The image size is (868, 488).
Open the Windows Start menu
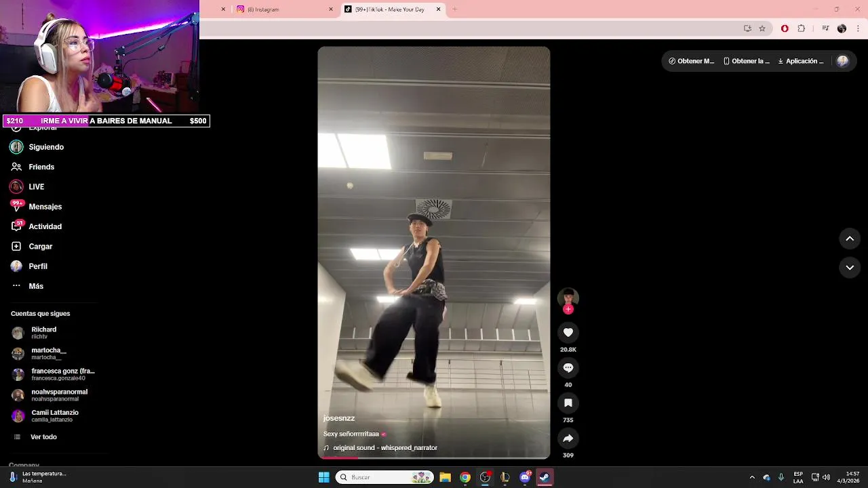(x=323, y=477)
